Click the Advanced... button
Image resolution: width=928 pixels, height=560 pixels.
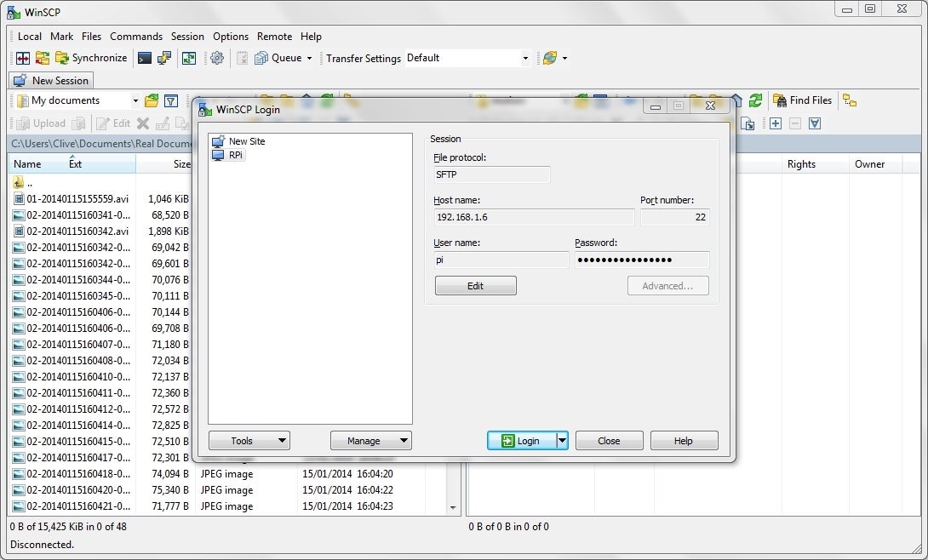[x=668, y=286]
